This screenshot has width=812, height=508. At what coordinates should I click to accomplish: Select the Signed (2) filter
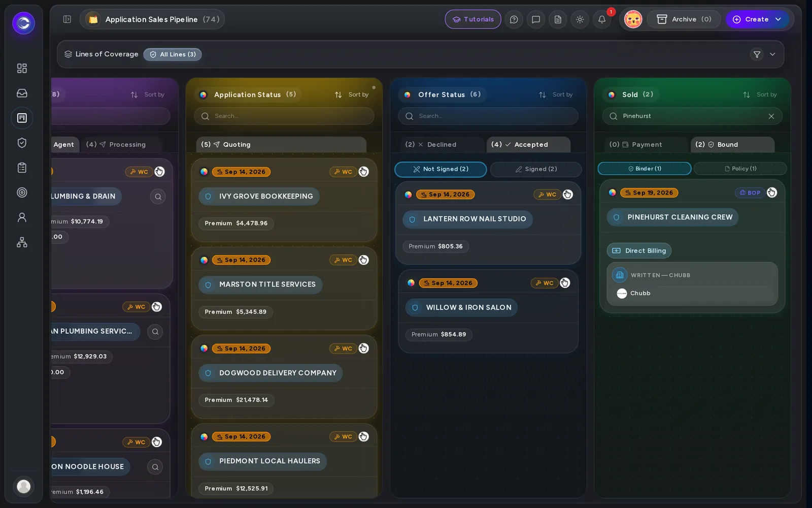(536, 169)
